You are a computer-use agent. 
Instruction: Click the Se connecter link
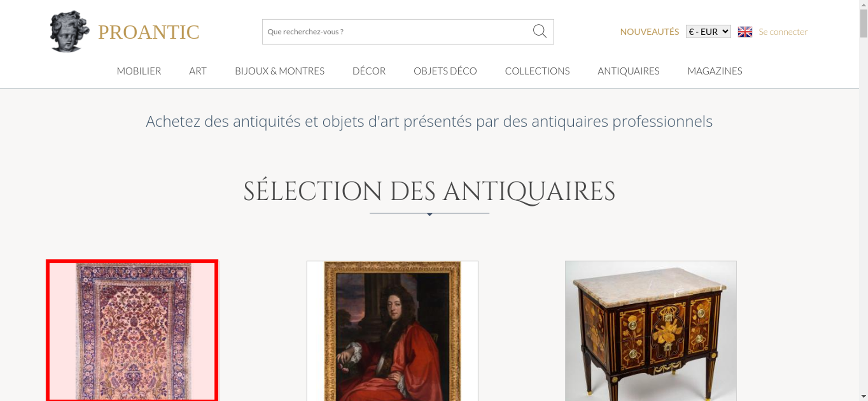click(783, 32)
